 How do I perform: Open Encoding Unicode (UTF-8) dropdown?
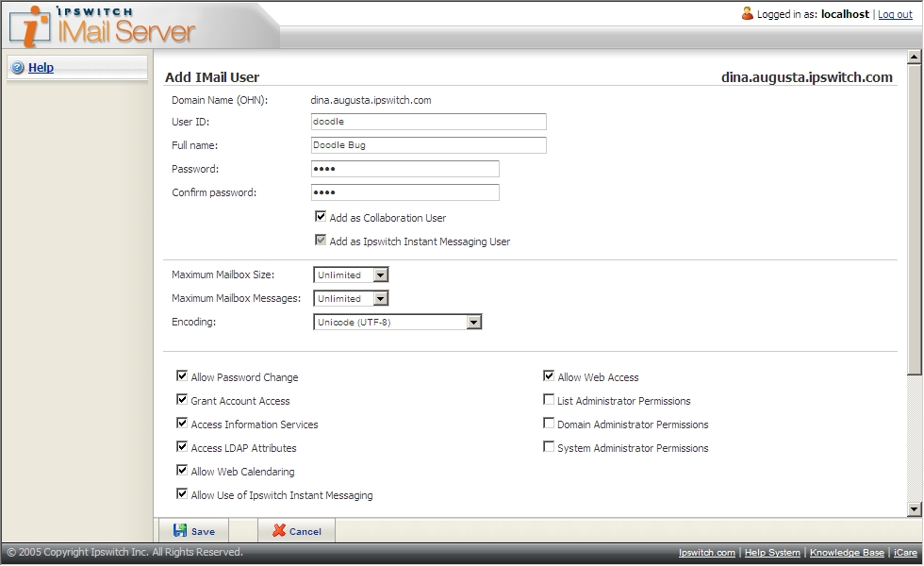tap(398, 322)
